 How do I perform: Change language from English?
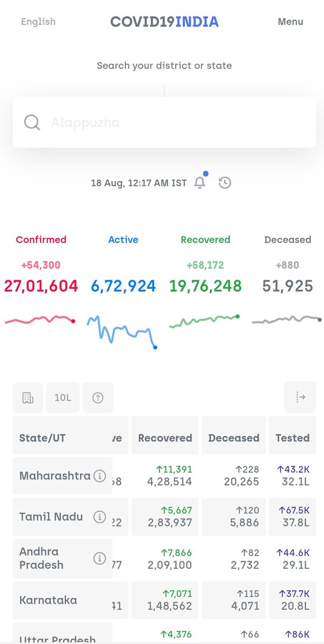point(38,21)
